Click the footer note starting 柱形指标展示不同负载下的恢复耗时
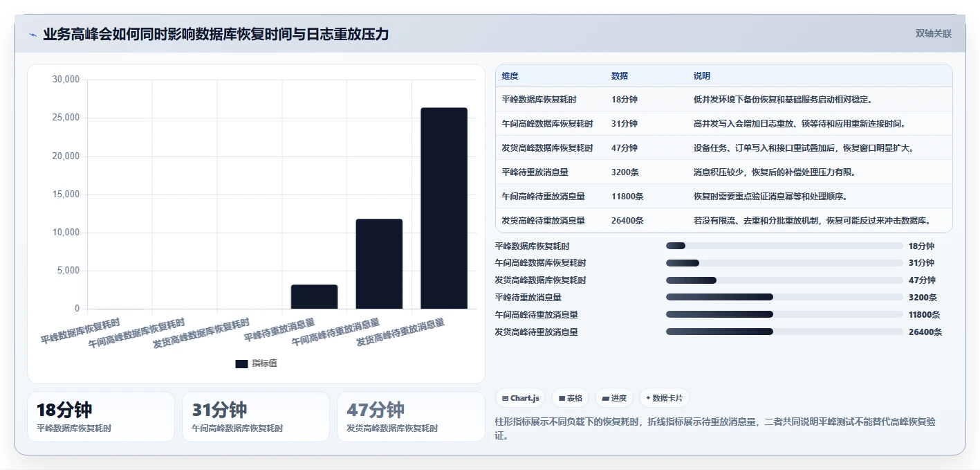This screenshot has height=470, width=980. pos(715,429)
